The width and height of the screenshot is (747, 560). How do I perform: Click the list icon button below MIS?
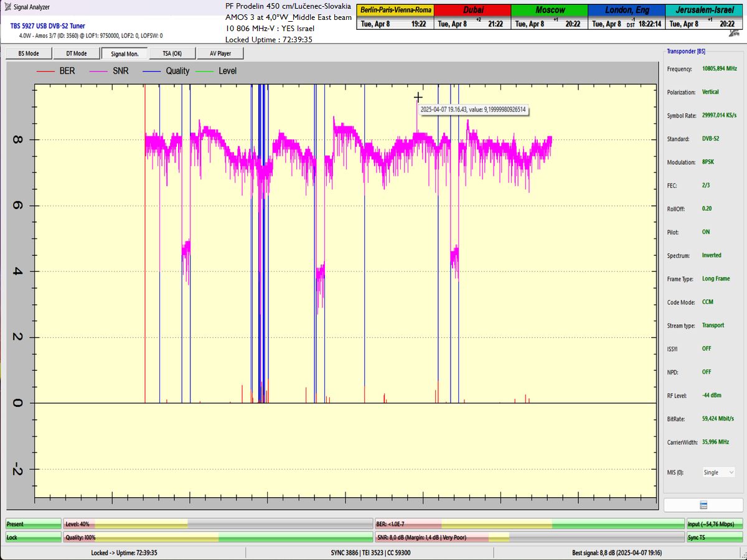tap(703, 505)
